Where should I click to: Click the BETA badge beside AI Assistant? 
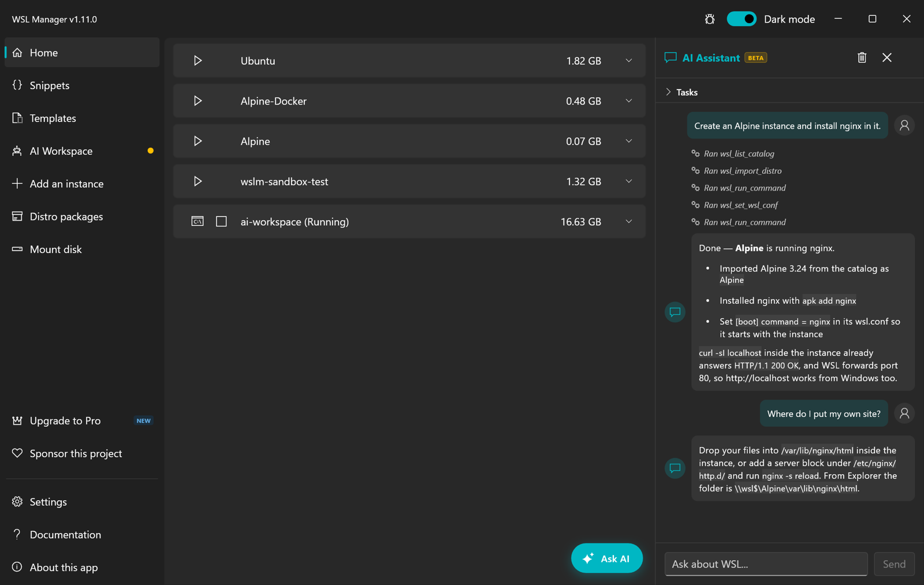[x=755, y=58]
